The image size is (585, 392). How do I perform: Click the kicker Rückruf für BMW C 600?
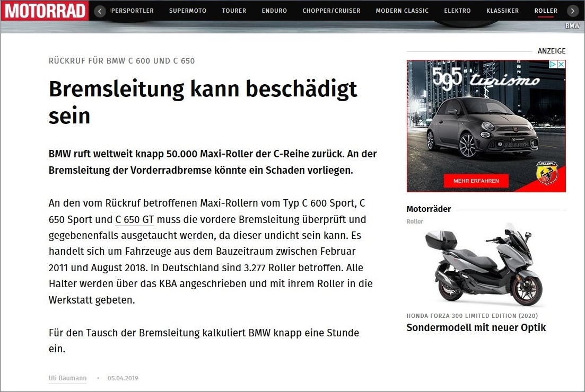[x=121, y=61]
